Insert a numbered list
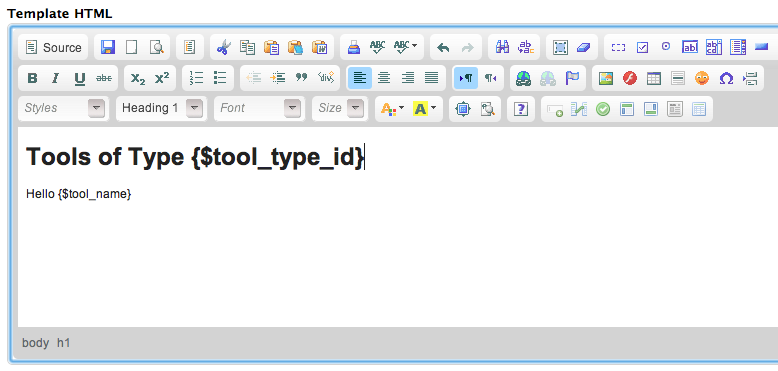This screenshot has width=778, height=371. (196, 78)
